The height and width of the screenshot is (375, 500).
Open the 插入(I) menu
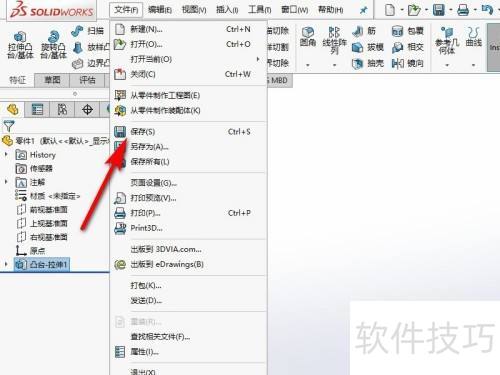click(x=227, y=10)
